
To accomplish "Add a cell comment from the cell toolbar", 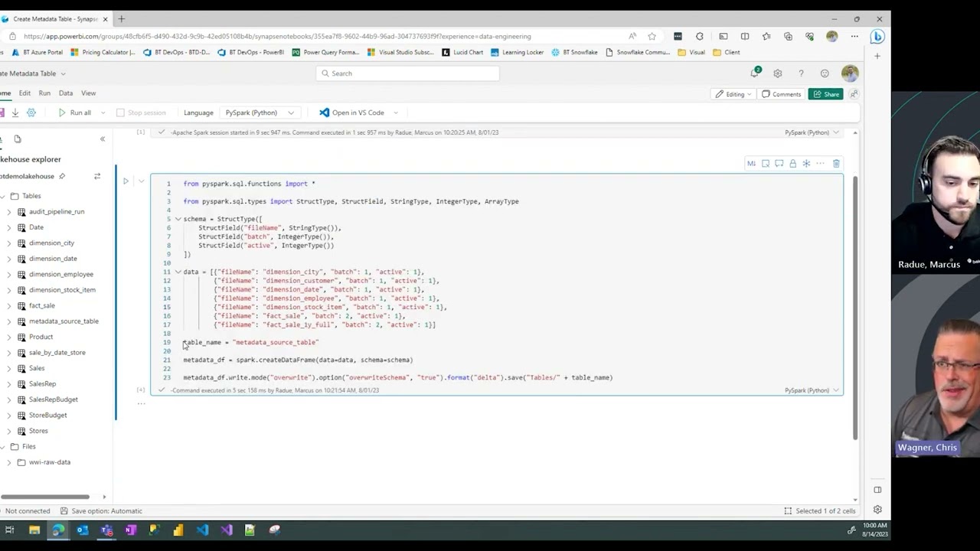I will (779, 164).
